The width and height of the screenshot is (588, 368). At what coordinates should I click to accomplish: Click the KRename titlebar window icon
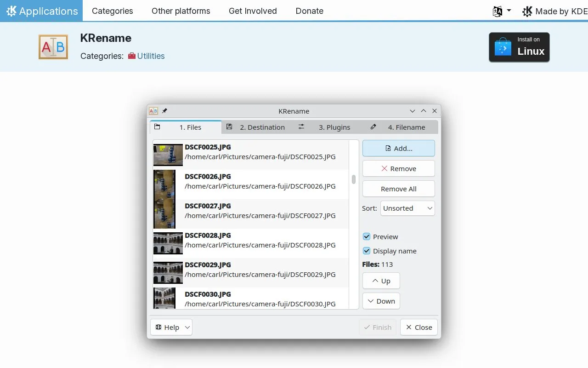click(153, 111)
